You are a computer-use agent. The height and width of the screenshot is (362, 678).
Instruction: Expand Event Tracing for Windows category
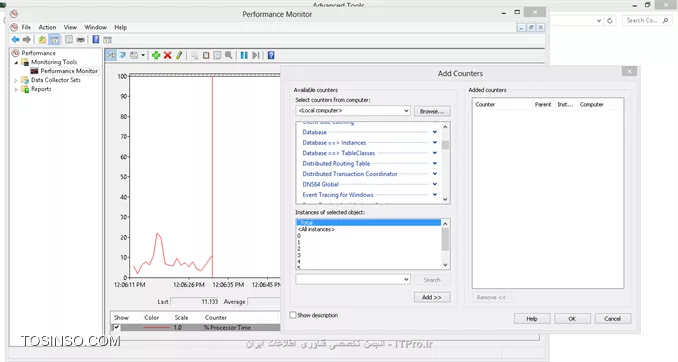435,195
